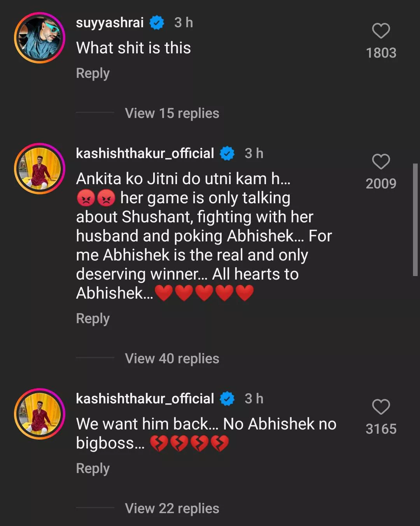Screen dimensions: 420x526
Task: Open kashishthakur_official's avatar on the Ankita comment
Action: click(x=40, y=169)
